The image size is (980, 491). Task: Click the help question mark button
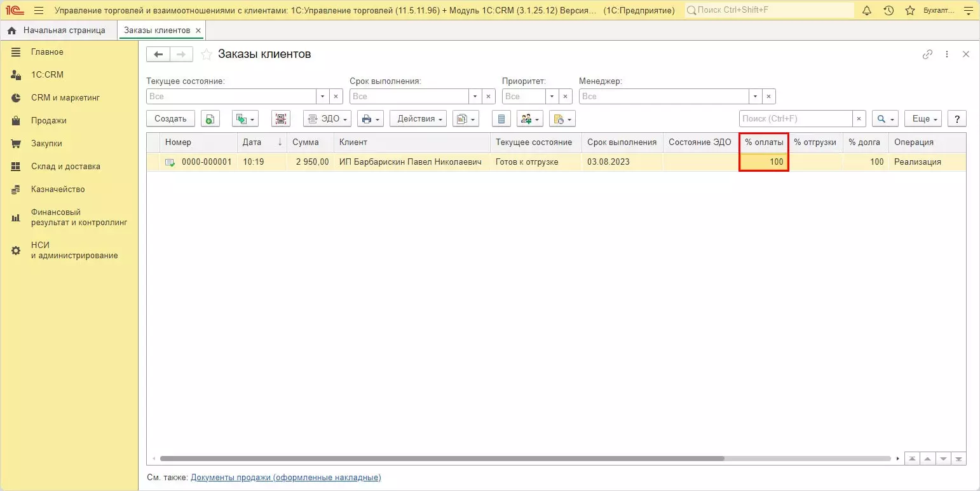tap(956, 119)
